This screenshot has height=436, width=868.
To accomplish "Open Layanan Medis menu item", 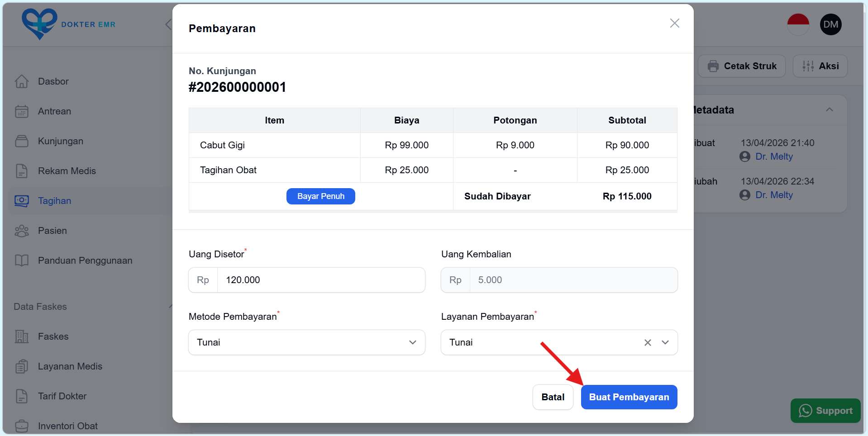I will 70,366.
